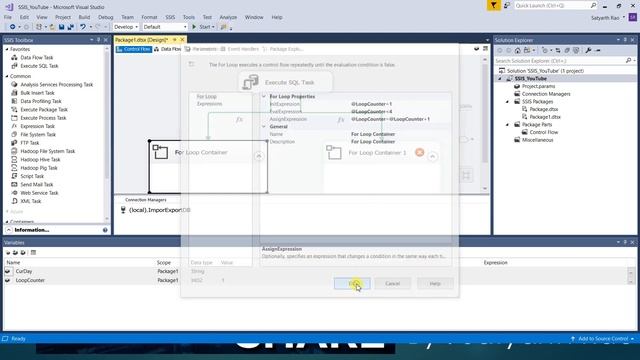Select FTP Task in toolbox
The width and height of the screenshot is (640, 360).
[30, 143]
